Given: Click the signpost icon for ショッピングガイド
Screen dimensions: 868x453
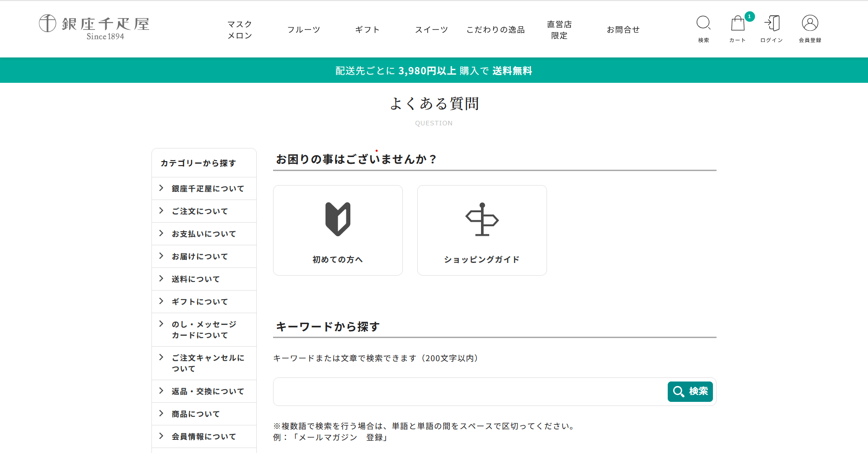Looking at the screenshot, I should [x=481, y=220].
